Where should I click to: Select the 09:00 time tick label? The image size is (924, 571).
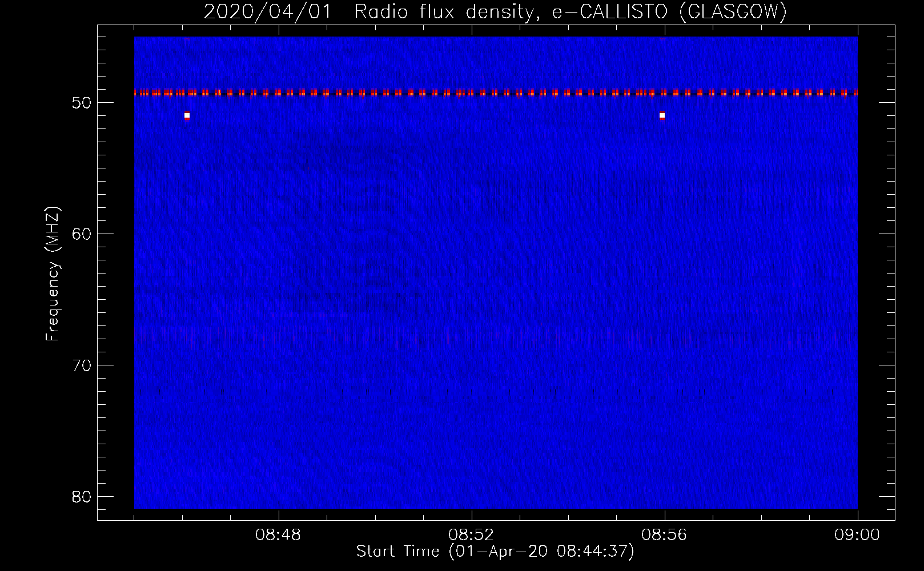click(857, 535)
